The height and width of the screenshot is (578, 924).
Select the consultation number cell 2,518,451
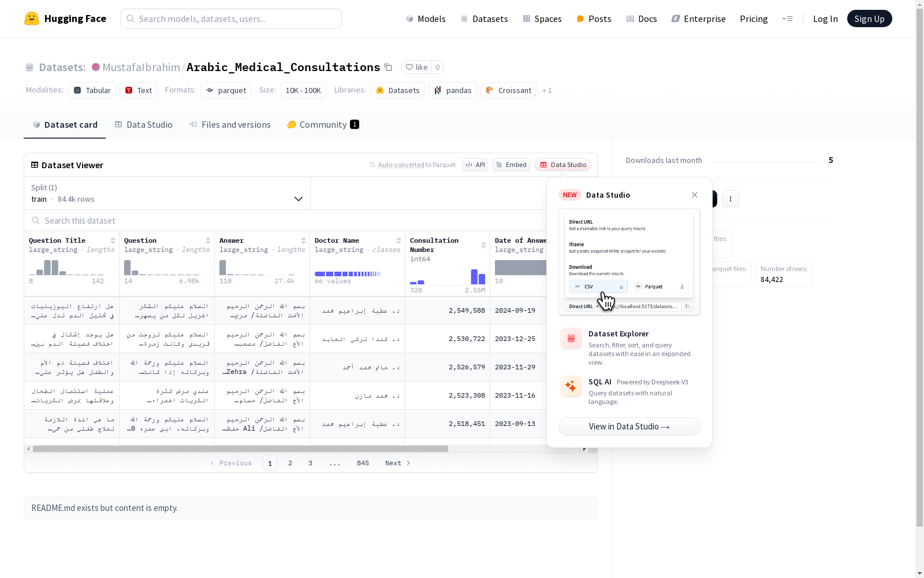(x=448, y=424)
